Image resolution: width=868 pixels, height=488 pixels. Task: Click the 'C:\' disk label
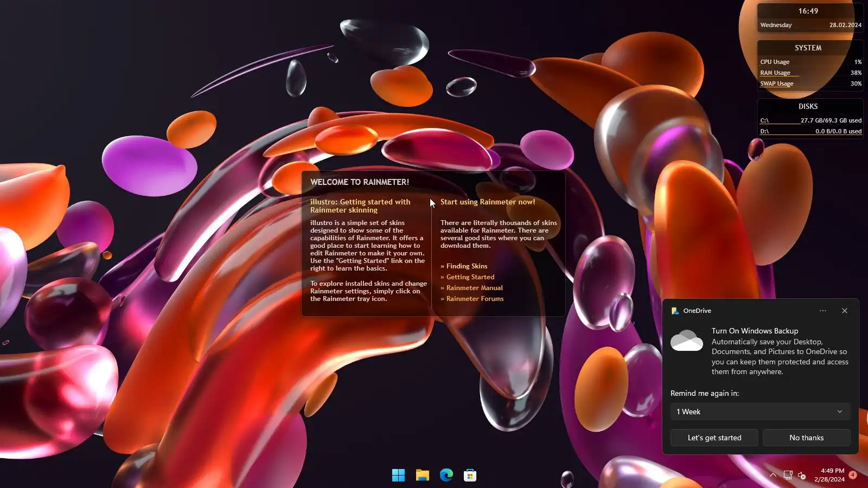[764, 120]
